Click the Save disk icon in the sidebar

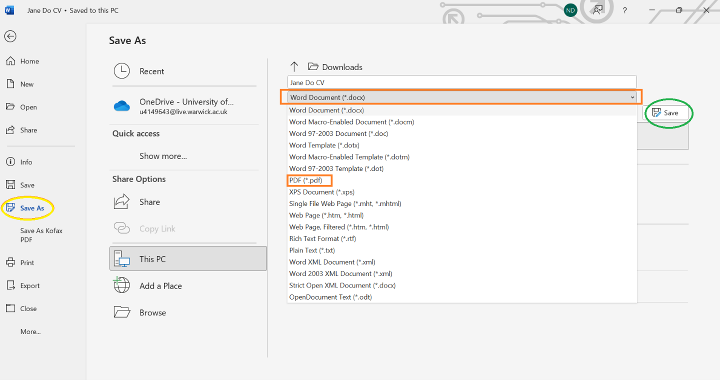tap(10, 185)
